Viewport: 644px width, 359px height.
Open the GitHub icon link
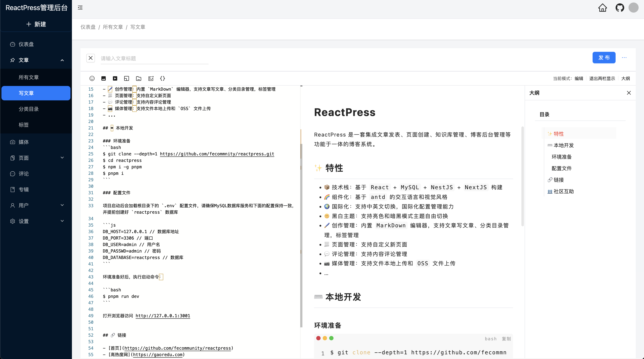[x=620, y=8]
